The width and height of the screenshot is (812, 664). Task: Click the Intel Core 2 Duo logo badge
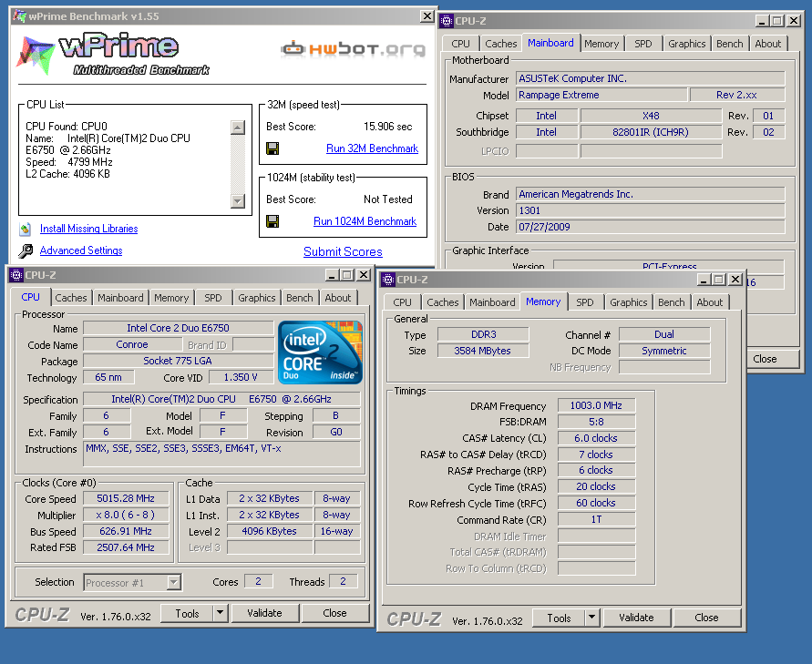320,352
